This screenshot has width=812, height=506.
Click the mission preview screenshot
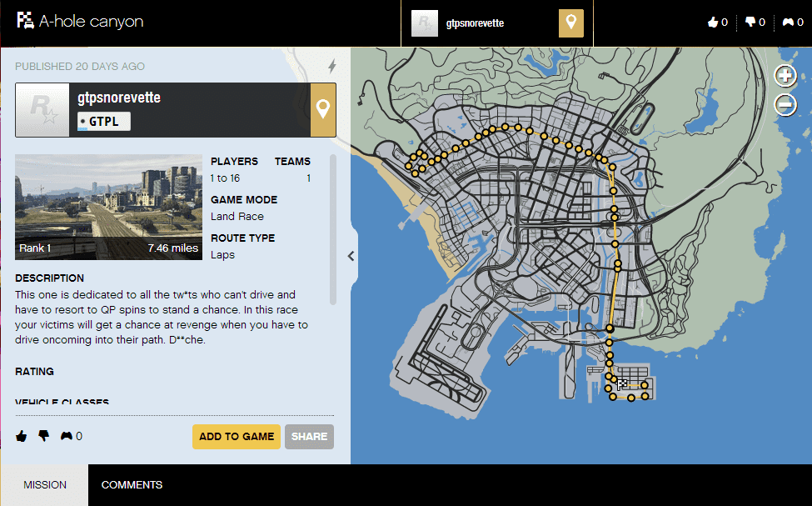[x=108, y=207]
